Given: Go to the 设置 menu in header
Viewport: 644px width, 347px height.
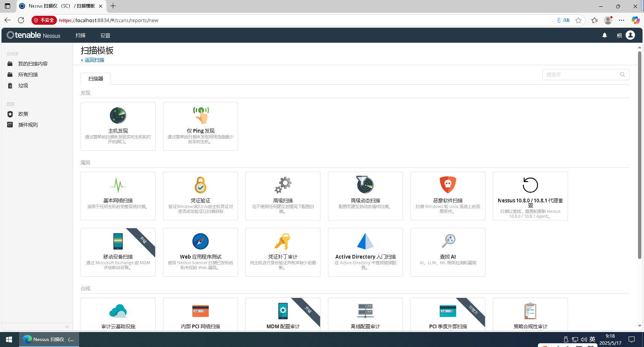Looking at the screenshot, I should pos(105,36).
